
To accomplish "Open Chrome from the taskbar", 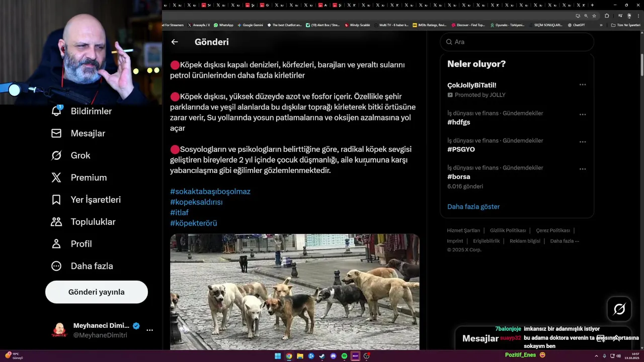I will 289,356.
